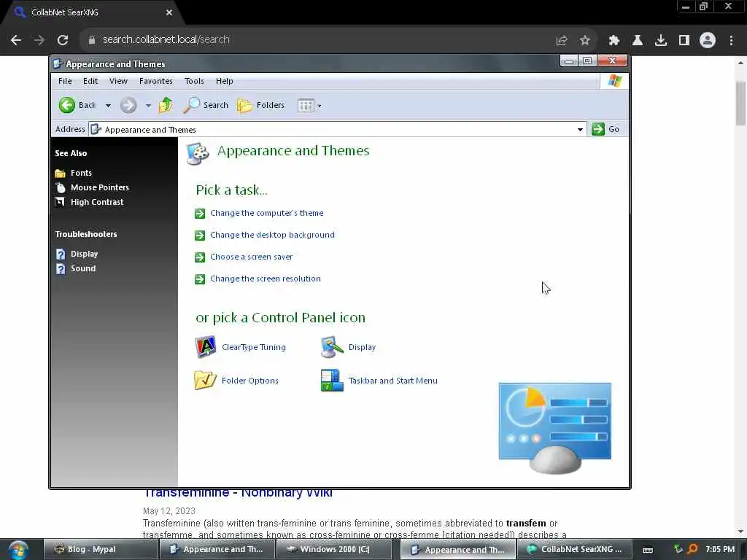Screen dimensions: 747x560
Task: Open the Transfeminine - Nonbinary Wiki result
Action: [x=238, y=494]
